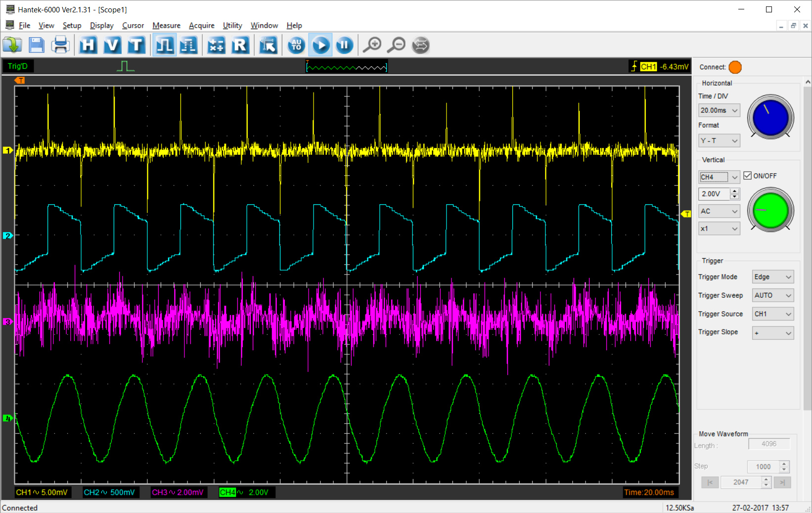Click the Horizontal (H) settings toolbar icon
The image size is (812, 513).
[x=88, y=46]
